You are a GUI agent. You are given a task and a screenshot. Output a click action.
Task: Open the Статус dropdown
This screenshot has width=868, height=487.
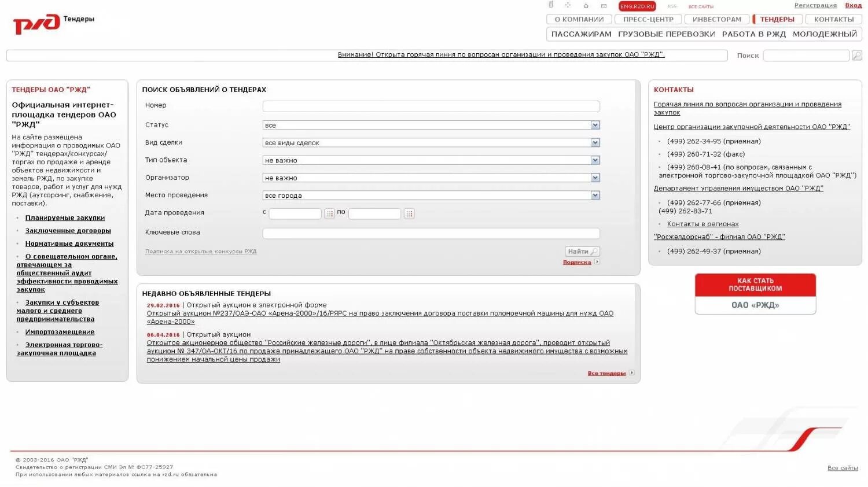pyautogui.click(x=431, y=125)
